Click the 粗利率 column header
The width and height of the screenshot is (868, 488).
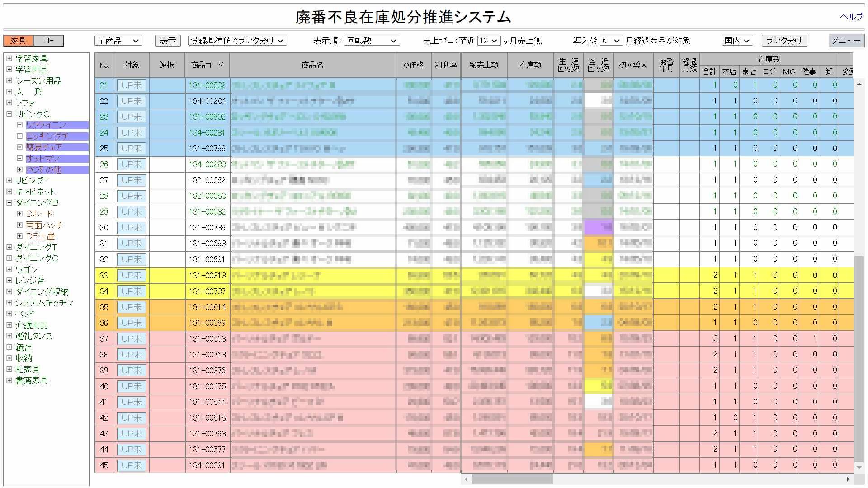(x=446, y=65)
